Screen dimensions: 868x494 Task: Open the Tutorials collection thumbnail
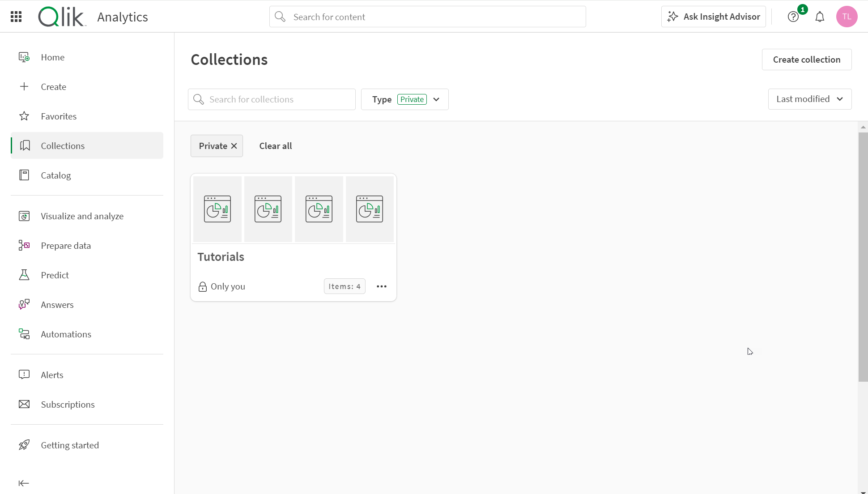tap(294, 209)
